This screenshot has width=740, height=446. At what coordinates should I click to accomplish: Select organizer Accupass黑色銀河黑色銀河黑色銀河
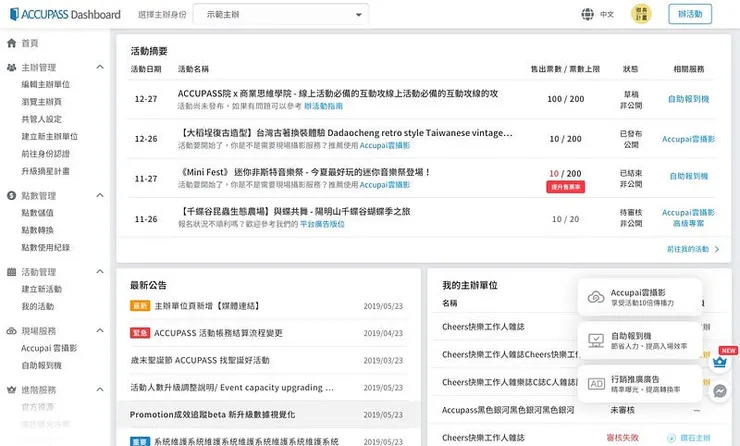pyautogui.click(x=508, y=410)
